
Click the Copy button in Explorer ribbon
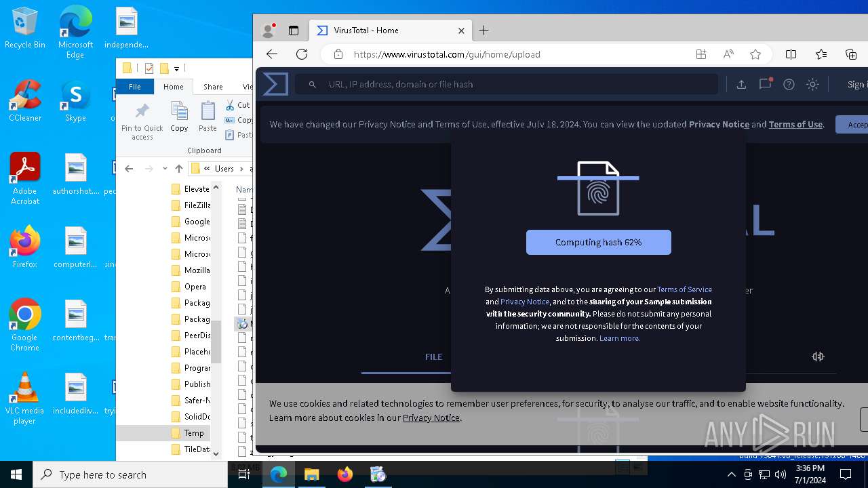tap(179, 117)
